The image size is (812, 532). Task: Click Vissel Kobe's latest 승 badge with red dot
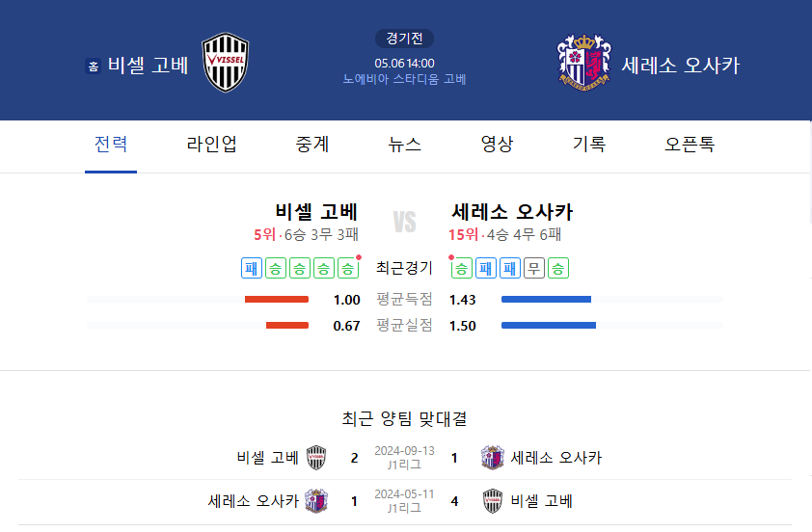tap(348, 268)
